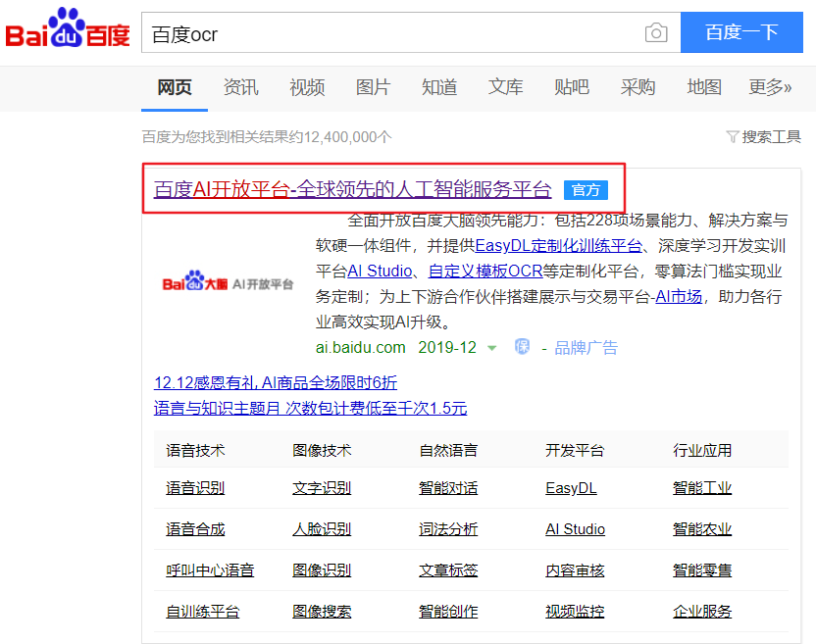Click the filter funnel icon beside 搜索工具
816x644 pixels.
pos(733,137)
